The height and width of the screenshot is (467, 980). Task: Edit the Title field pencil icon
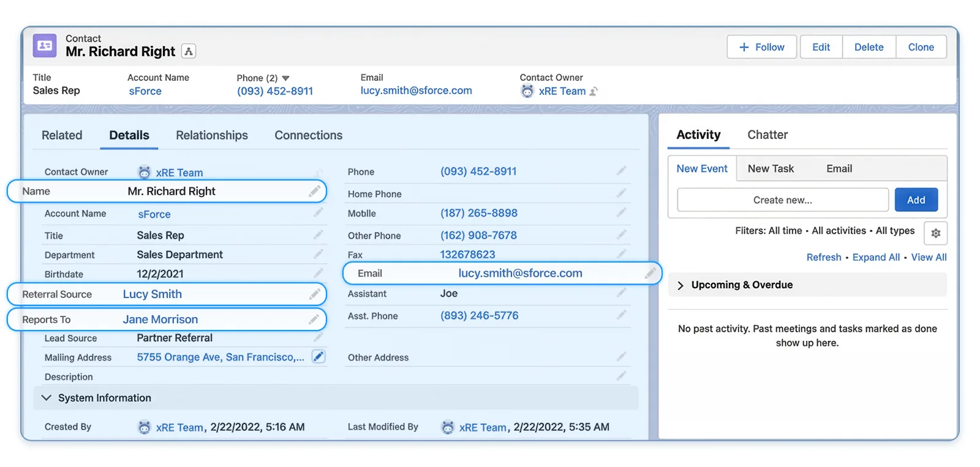point(318,235)
